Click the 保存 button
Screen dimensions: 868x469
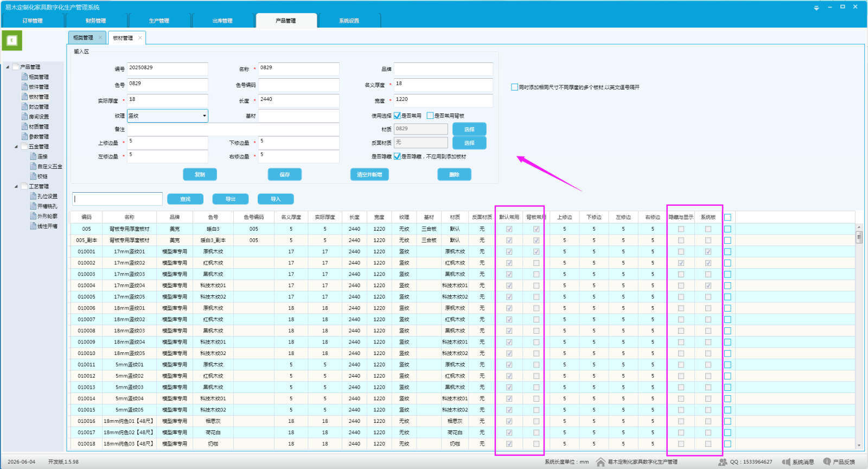285,174
